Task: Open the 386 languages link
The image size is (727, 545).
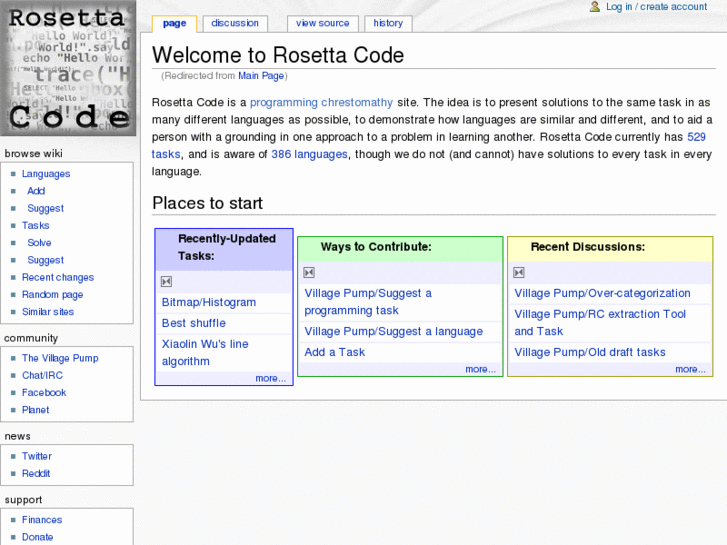Action: tap(309, 154)
